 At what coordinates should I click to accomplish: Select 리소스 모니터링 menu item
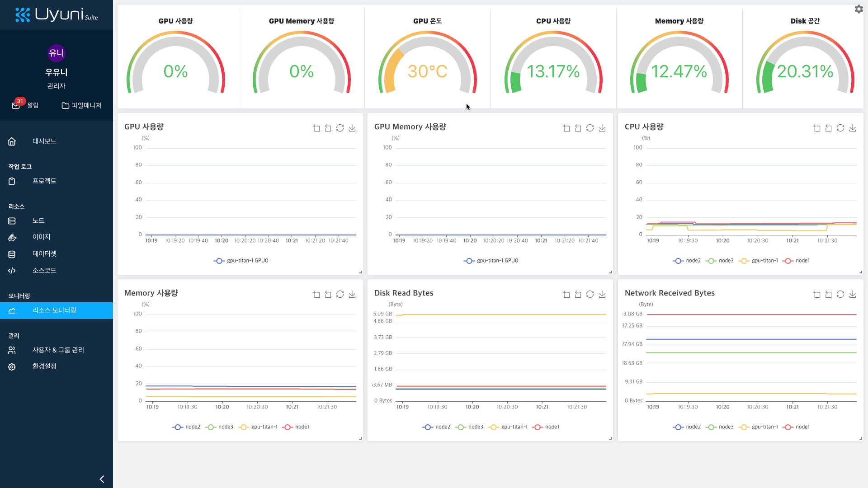click(57, 310)
